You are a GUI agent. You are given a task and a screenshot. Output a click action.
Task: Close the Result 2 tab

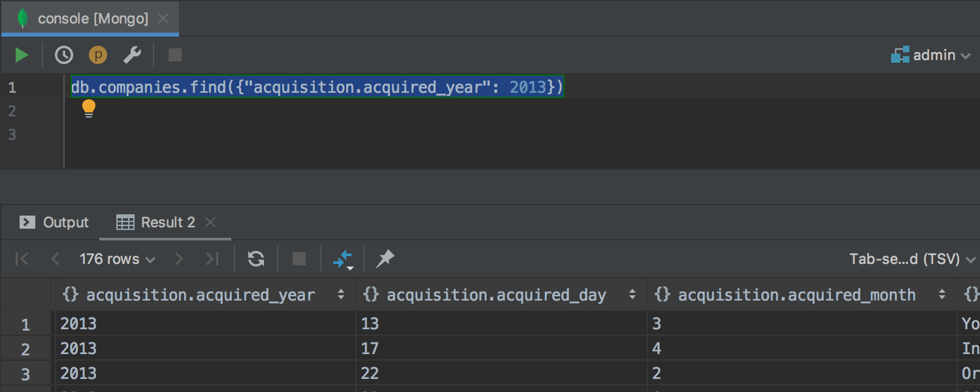click(x=210, y=223)
